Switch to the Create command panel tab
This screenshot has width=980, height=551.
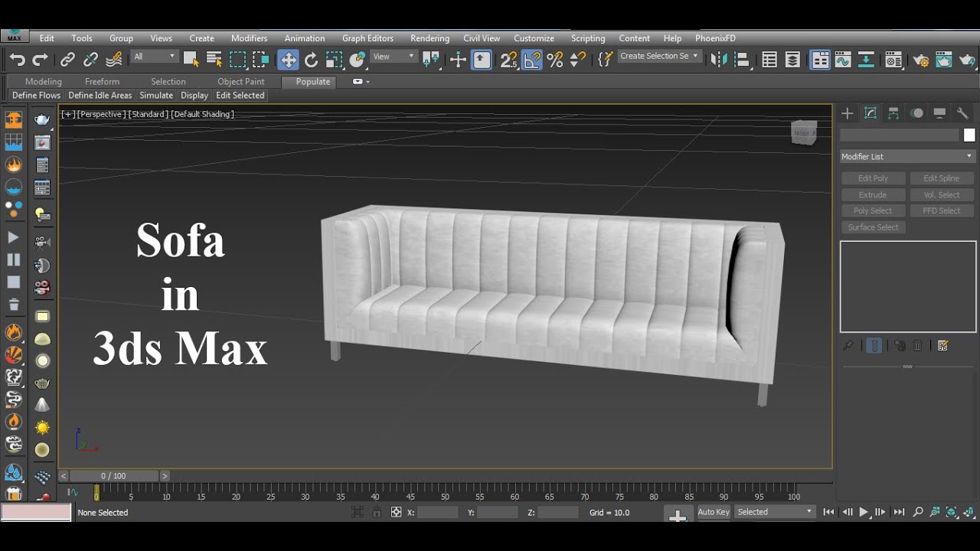point(848,113)
